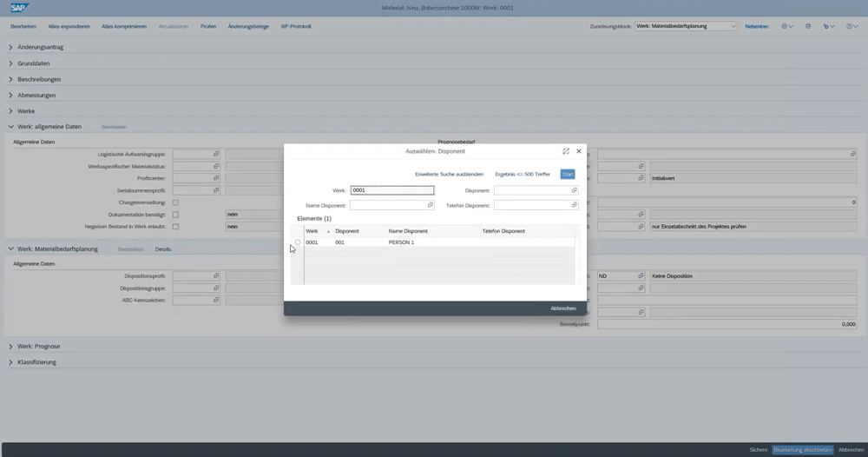Expand the Beschreibungen section
The height and width of the screenshot is (457, 868).
10,79
